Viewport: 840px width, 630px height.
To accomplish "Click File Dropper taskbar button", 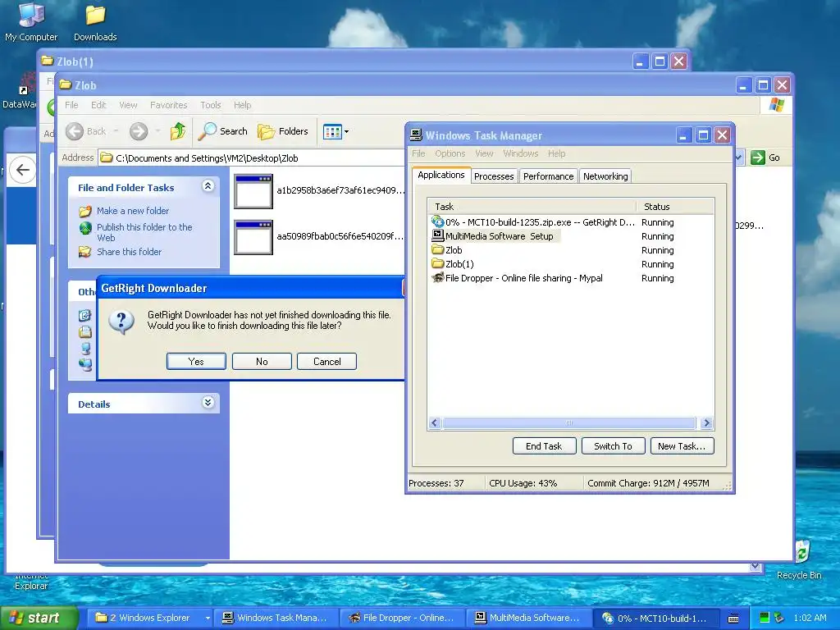I will click(x=402, y=618).
